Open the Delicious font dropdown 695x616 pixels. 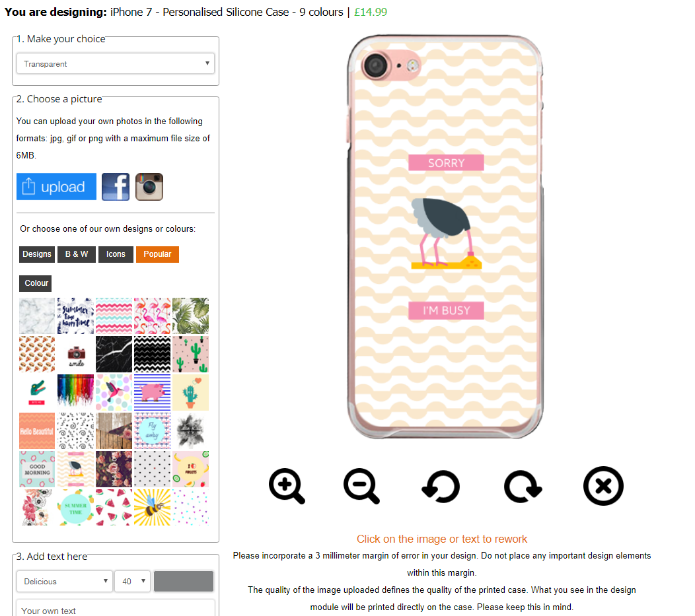64,581
